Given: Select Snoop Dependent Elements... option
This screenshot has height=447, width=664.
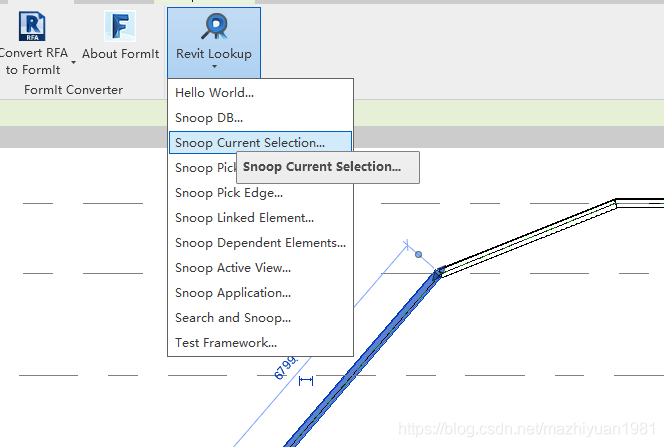Looking at the screenshot, I should (x=260, y=243).
